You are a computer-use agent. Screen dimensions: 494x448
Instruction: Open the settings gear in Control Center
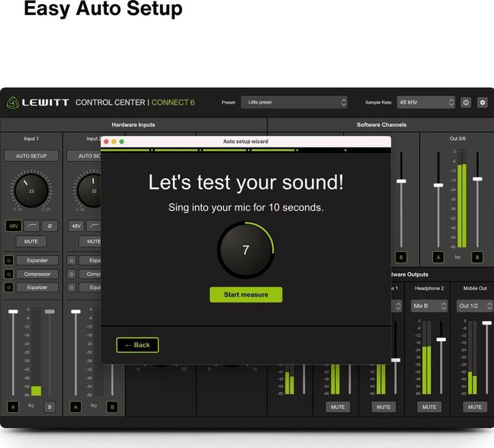click(x=482, y=102)
